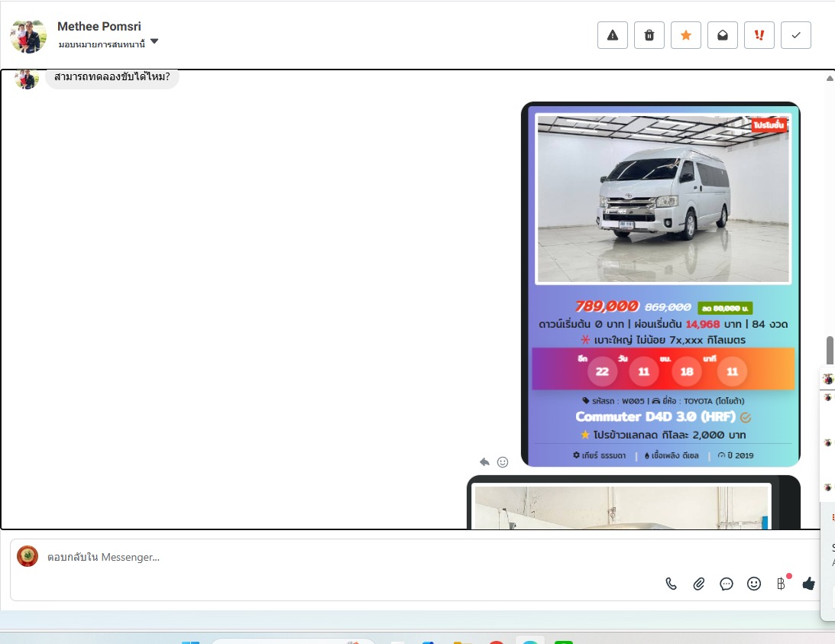Reply to the van message with arrow icon

[484, 461]
